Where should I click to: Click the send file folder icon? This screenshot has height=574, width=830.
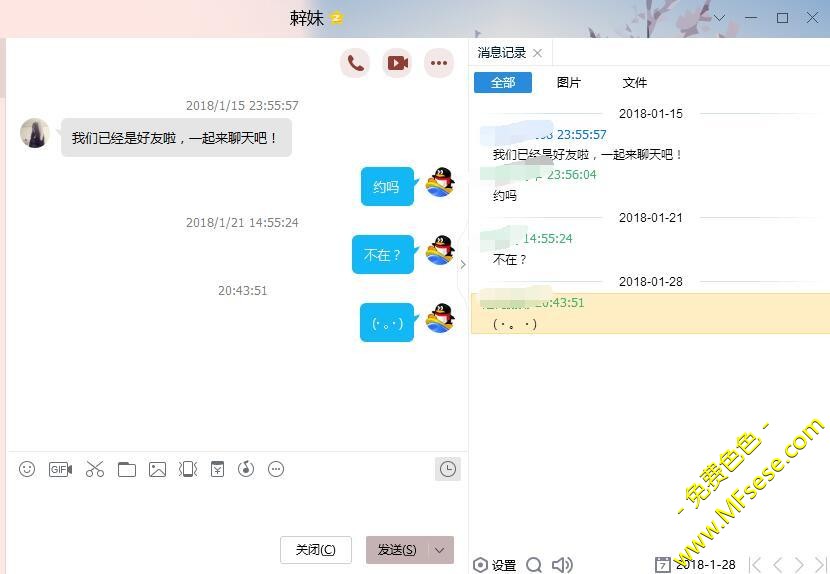pyautogui.click(x=127, y=469)
